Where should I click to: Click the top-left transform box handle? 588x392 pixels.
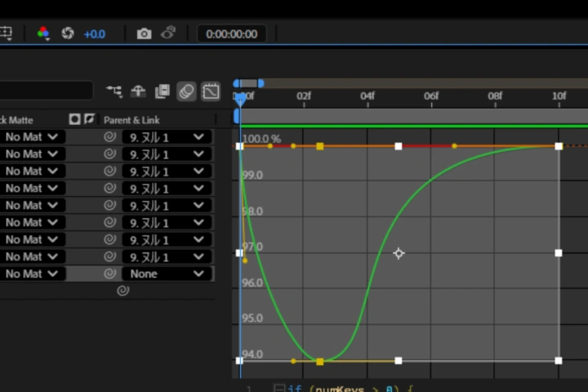click(x=239, y=146)
